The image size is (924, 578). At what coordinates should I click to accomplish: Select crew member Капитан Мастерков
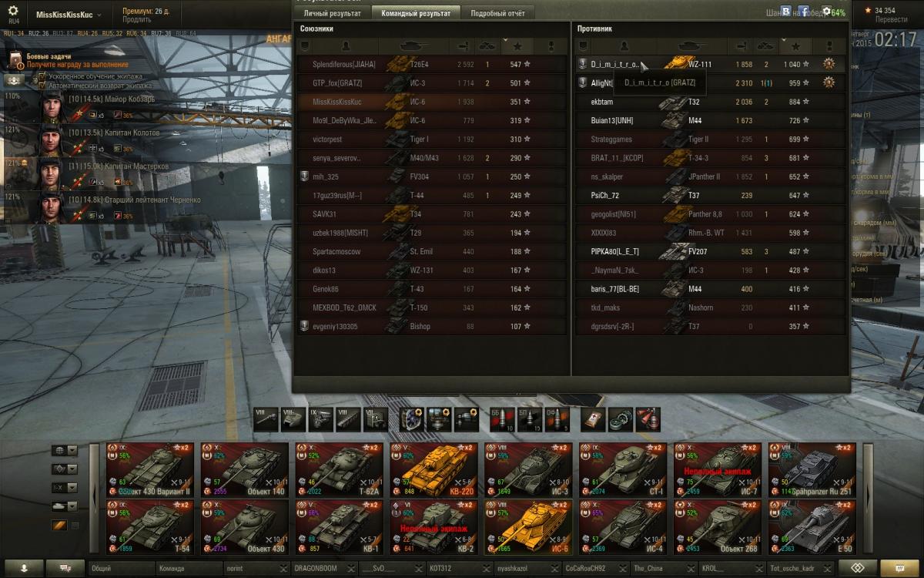click(100, 173)
